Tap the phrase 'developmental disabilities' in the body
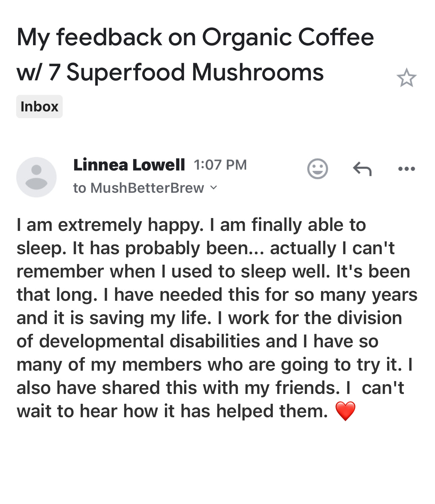The height and width of the screenshot is (504, 435). point(149,341)
